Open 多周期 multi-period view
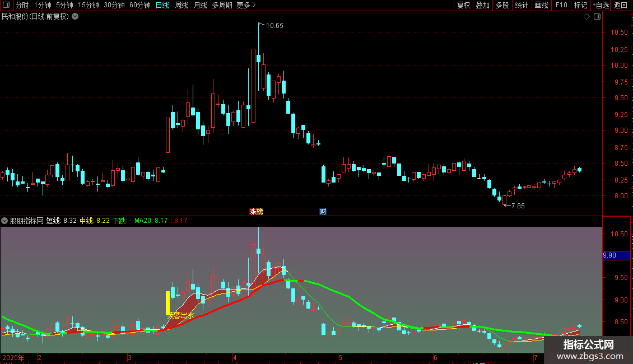Image resolution: width=633 pixels, height=364 pixels. [222, 5]
